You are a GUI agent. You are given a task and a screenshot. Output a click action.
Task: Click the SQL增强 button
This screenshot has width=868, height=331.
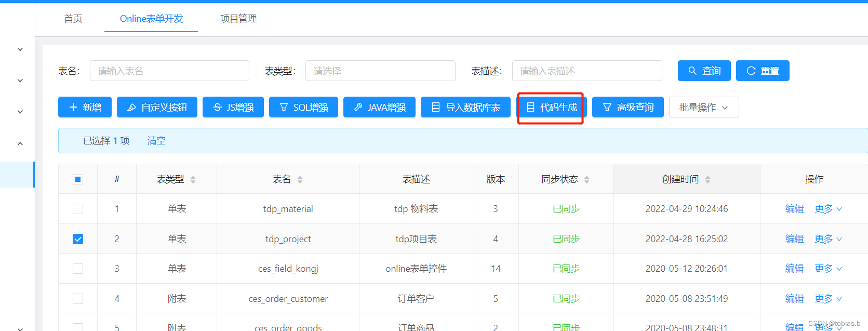[303, 107]
